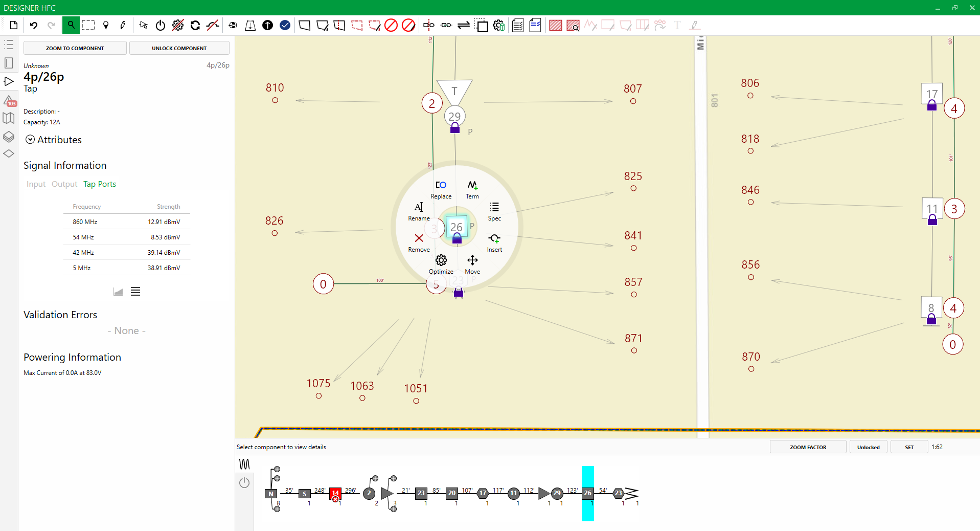980x531 pixels.
Task: Collapse the Attributes section
Action: [30, 140]
